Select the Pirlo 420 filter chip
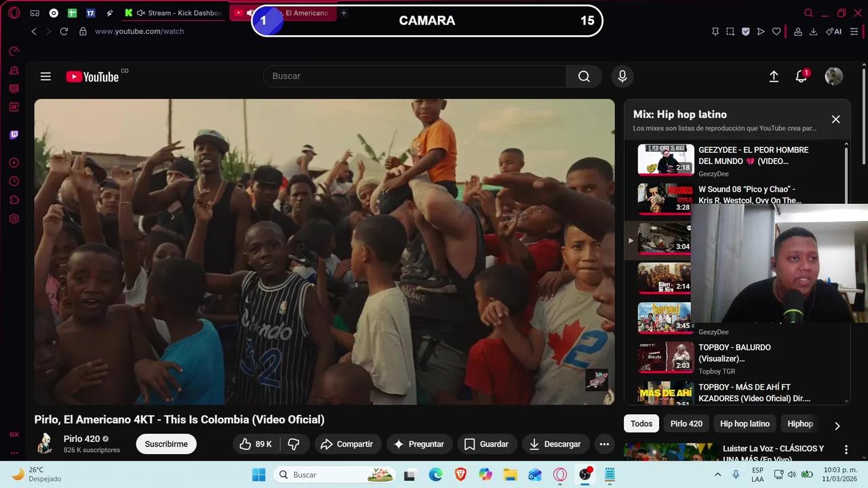 point(686,424)
